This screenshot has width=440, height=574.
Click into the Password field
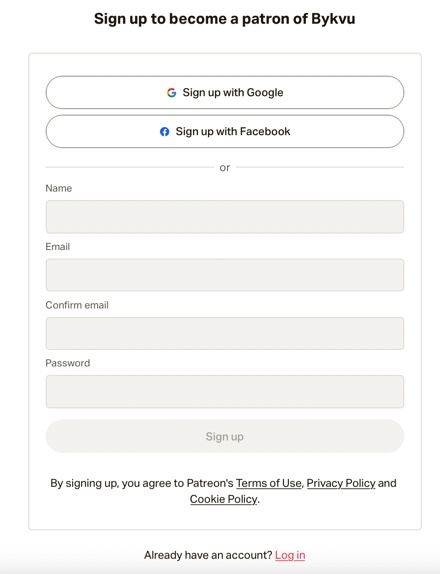click(x=225, y=391)
